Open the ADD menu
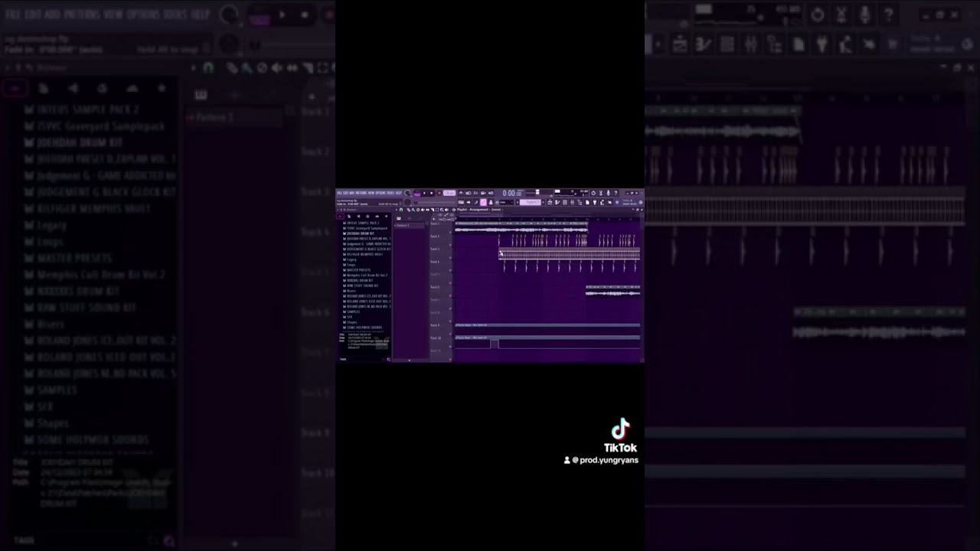 point(352,193)
